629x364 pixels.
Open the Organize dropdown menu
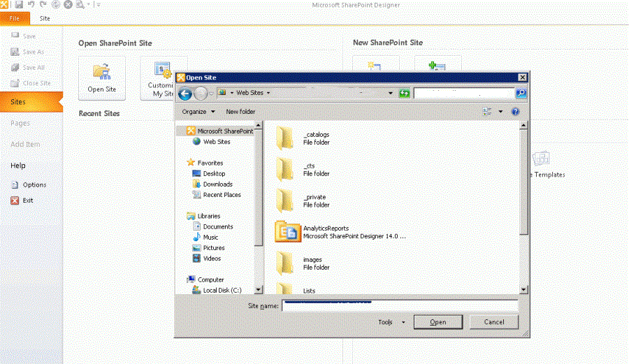[x=198, y=112]
